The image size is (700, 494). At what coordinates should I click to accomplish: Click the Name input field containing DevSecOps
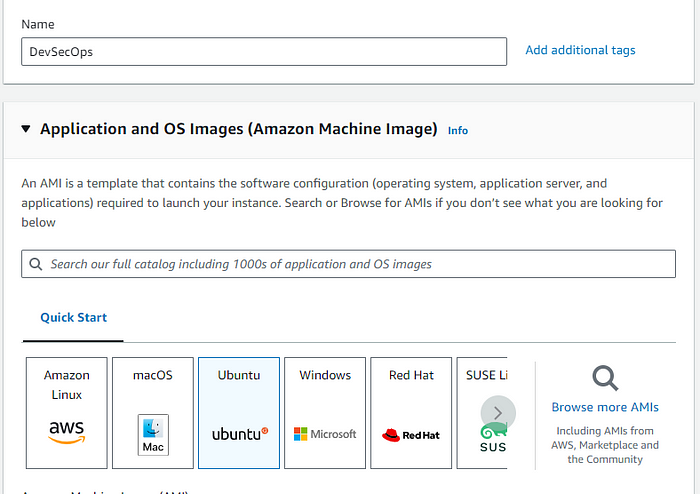[264, 52]
